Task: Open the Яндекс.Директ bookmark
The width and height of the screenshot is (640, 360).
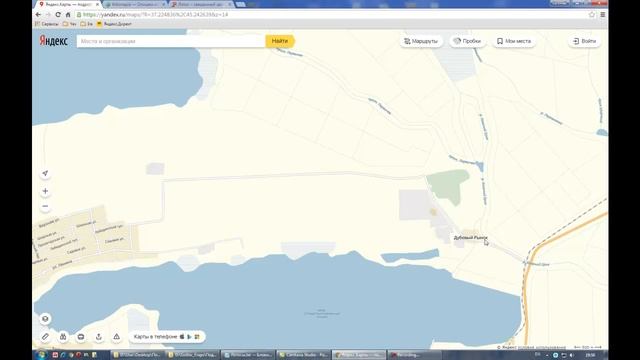Action: (114, 24)
